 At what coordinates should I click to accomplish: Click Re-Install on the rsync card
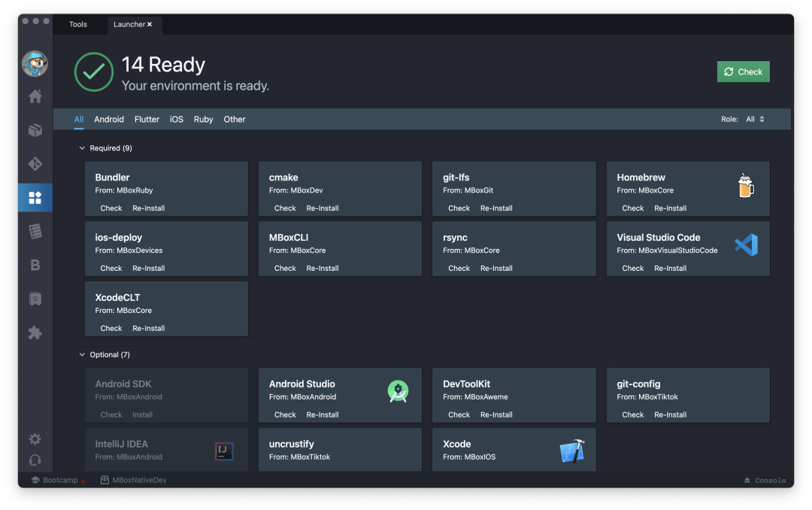pyautogui.click(x=497, y=268)
